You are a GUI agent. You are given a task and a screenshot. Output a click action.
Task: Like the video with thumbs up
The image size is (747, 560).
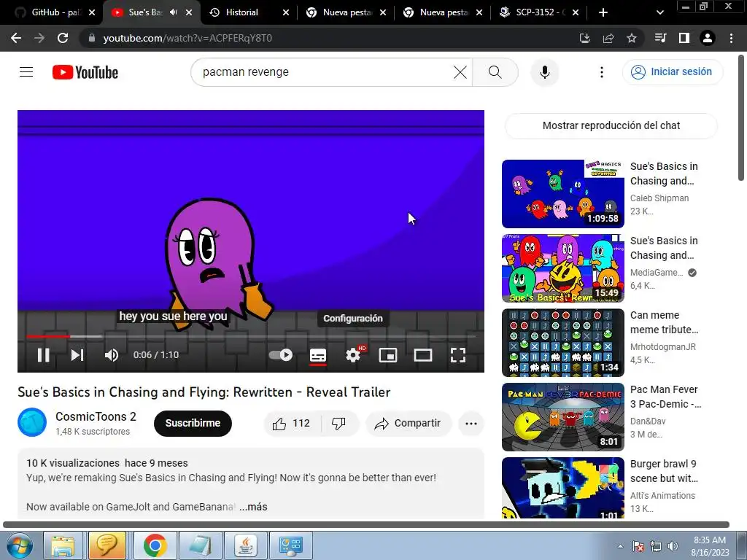click(x=291, y=423)
